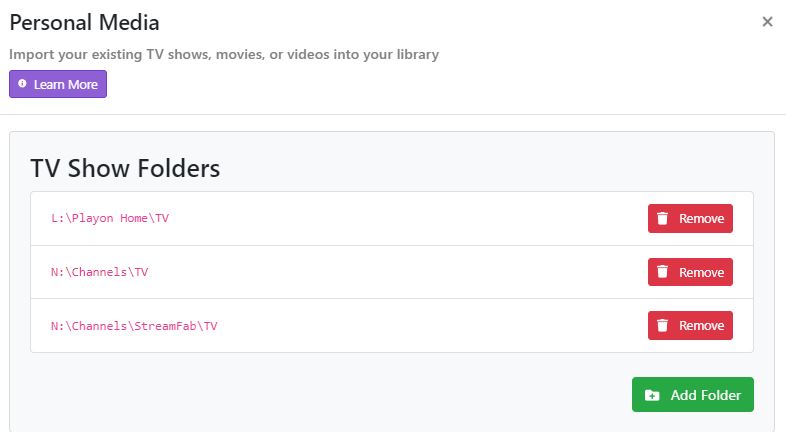Select the N:\Channels\TV path text
The width and height of the screenshot is (786, 432).
coord(99,272)
